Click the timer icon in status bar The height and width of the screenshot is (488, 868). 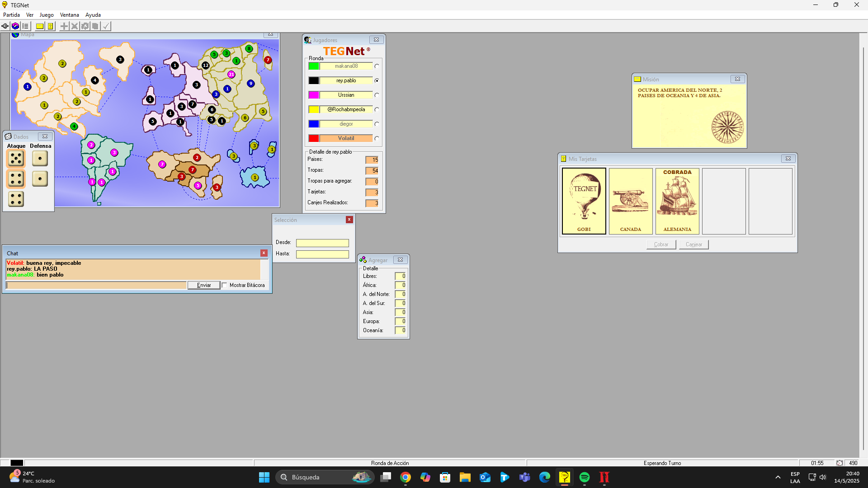coord(840,463)
